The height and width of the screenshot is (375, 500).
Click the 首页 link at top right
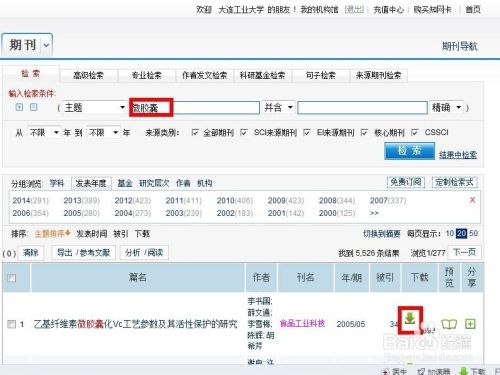tap(473, 10)
